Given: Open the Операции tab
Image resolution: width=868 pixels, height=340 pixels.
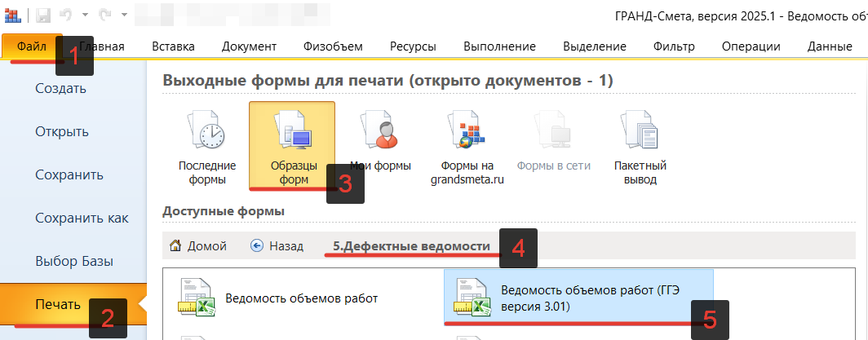Looking at the screenshot, I should coord(751,46).
